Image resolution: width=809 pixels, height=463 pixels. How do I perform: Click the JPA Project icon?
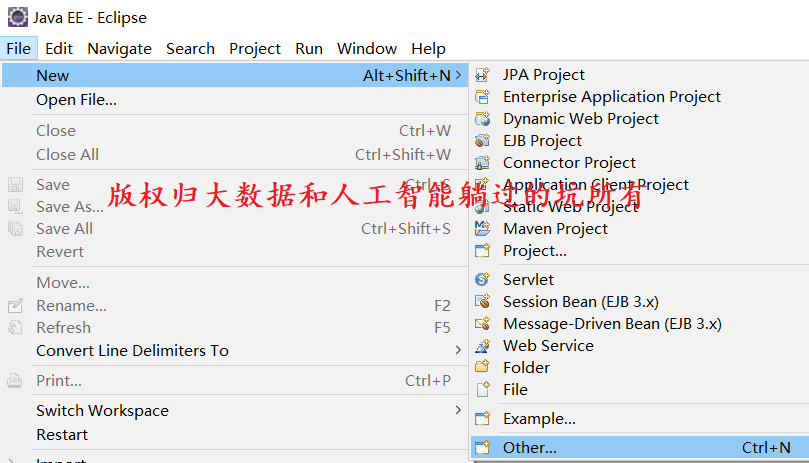tap(482, 75)
